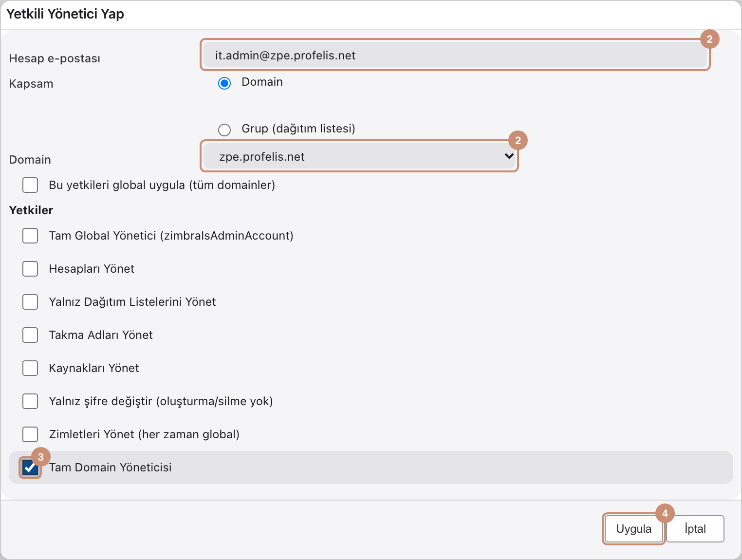Click the step 2 badge on email field
The height and width of the screenshot is (560, 742).
click(x=710, y=39)
